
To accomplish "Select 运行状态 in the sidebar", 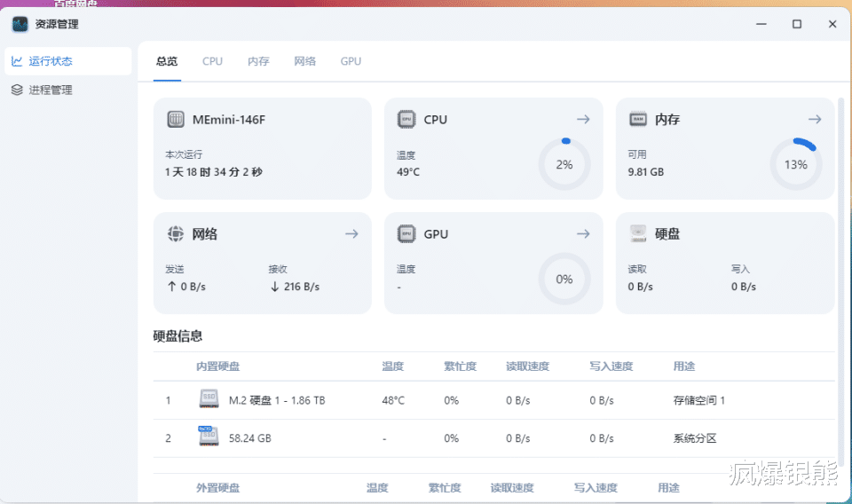I will click(x=51, y=61).
